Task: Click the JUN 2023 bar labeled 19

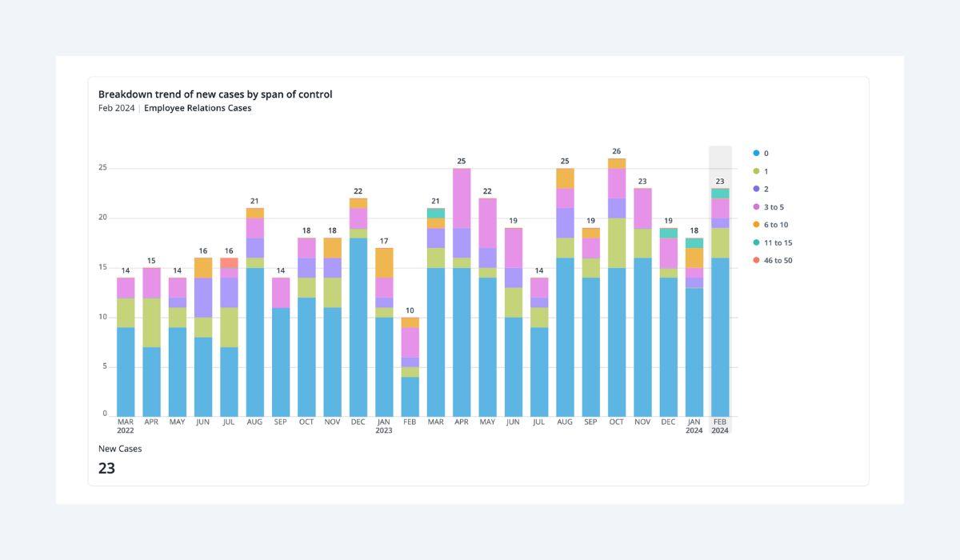Action: point(514,322)
